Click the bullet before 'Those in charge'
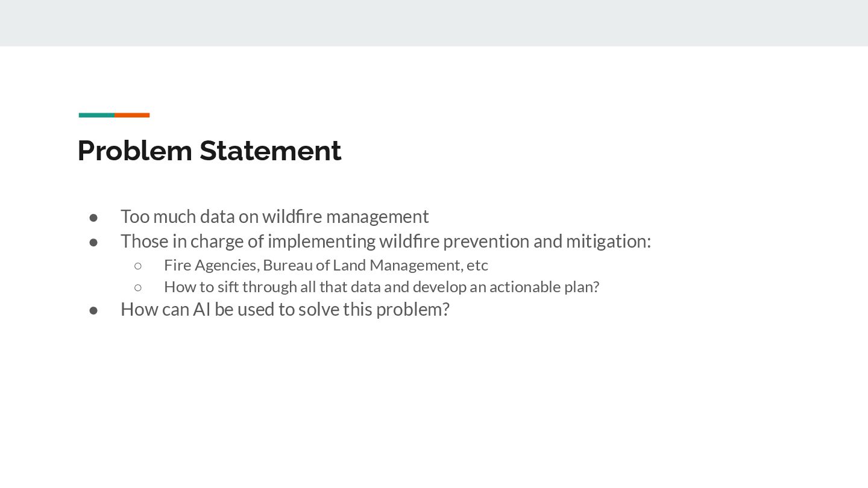868x488 pixels. [93, 242]
